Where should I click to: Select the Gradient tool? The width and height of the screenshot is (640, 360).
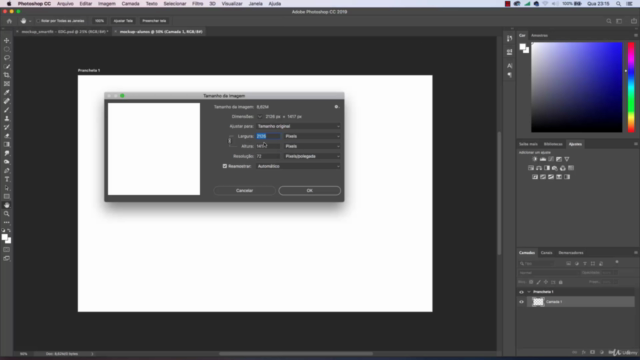7,144
